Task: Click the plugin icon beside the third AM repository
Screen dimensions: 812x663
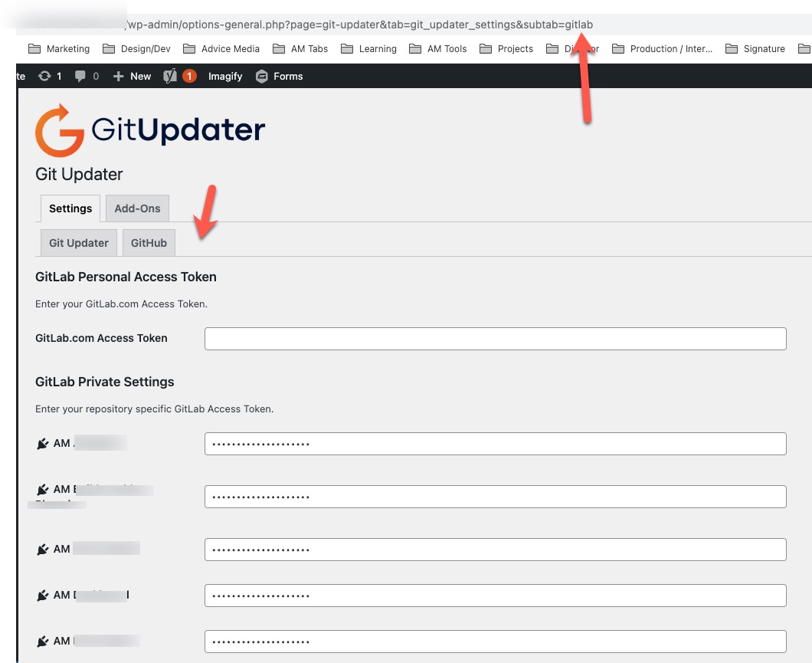Action: pyautogui.click(x=42, y=550)
